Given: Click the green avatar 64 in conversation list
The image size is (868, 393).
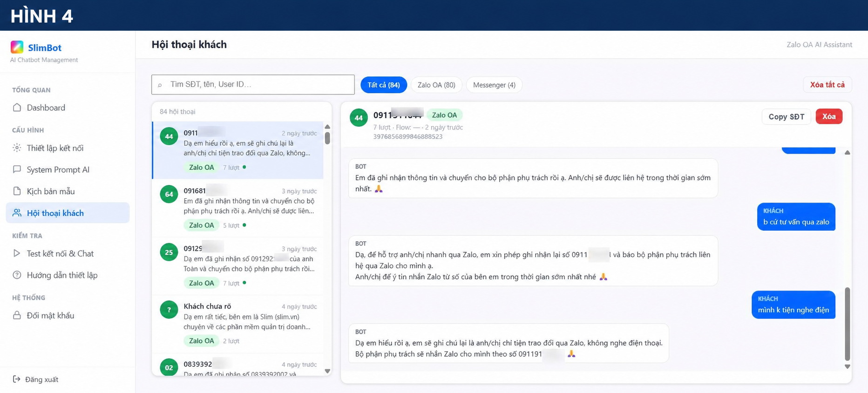Looking at the screenshot, I should coord(169,194).
